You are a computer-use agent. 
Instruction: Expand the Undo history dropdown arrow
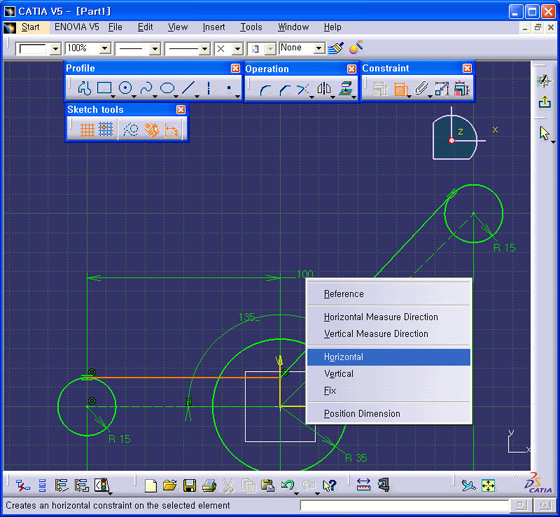point(297,493)
